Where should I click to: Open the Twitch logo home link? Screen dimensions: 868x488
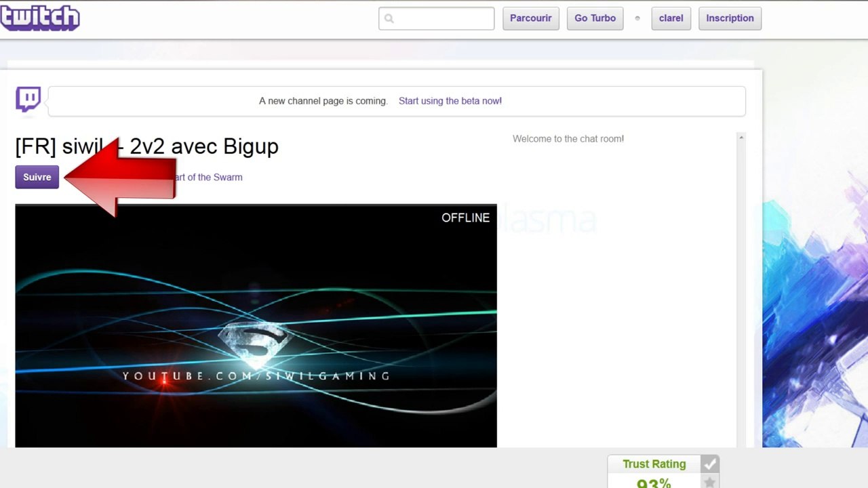point(39,17)
